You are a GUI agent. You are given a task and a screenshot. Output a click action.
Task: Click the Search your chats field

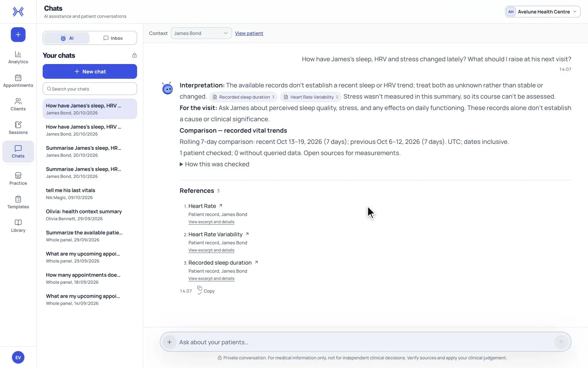click(90, 89)
